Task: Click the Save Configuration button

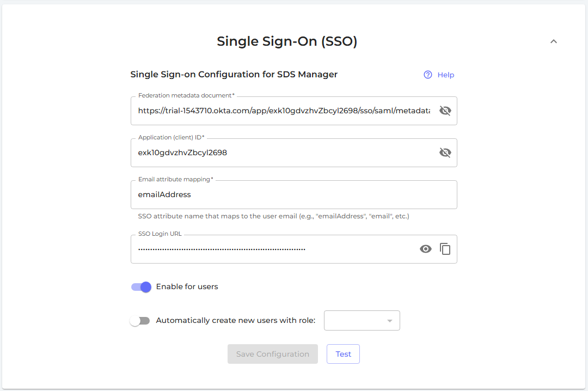Action: point(273,354)
